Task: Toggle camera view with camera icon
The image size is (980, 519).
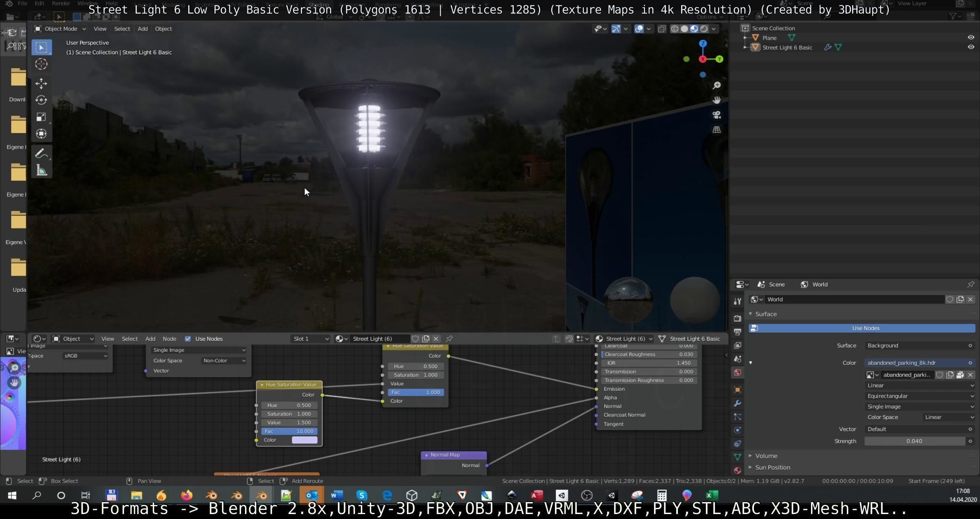Action: (x=717, y=115)
